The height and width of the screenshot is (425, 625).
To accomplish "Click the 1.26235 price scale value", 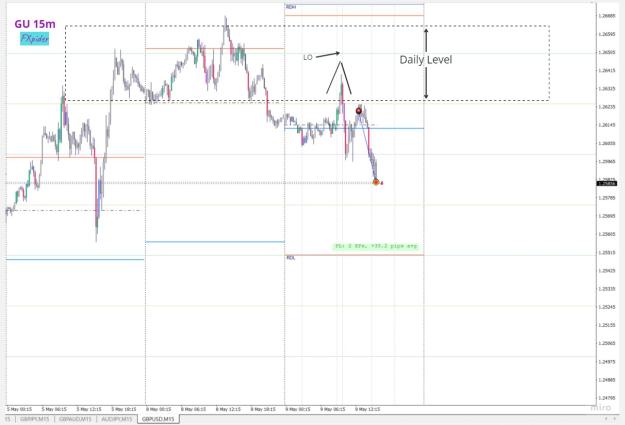I will coord(607,107).
